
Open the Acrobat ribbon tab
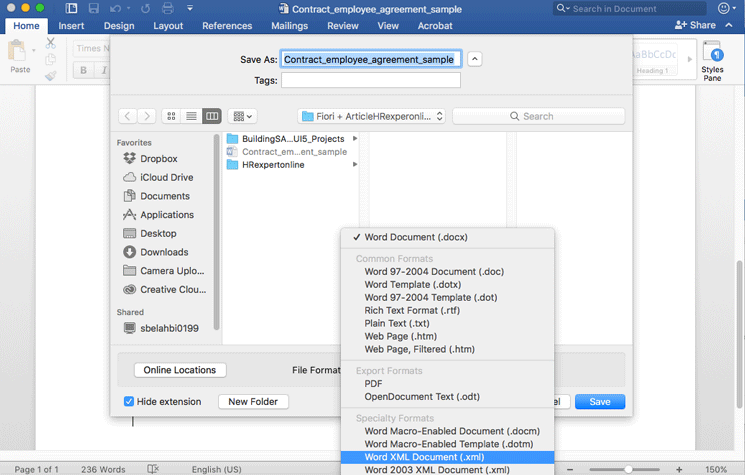(435, 26)
